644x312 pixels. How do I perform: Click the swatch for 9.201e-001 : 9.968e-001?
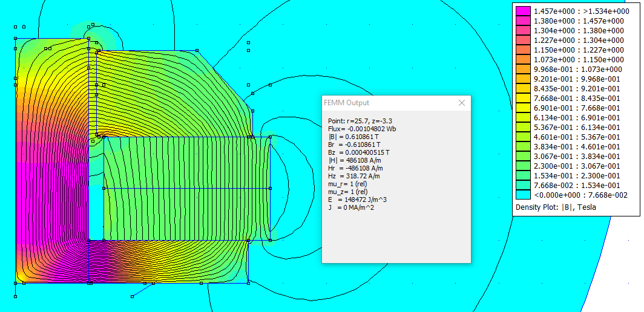(523, 79)
